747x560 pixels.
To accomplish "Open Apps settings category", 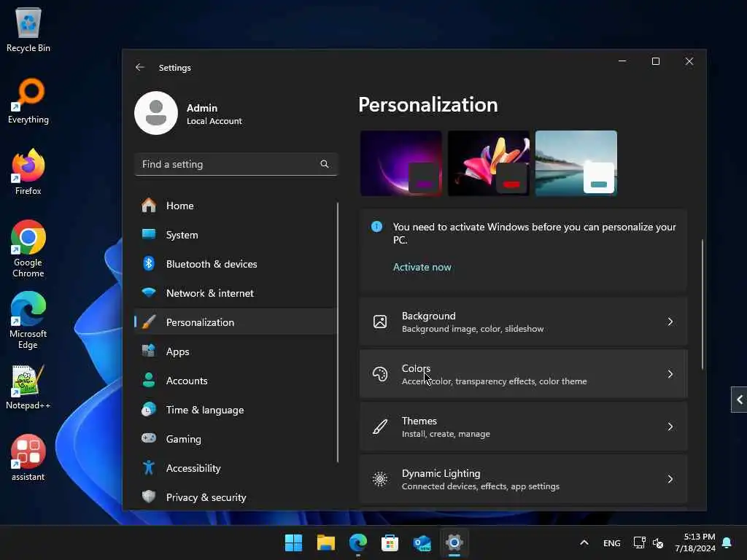I will click(x=236, y=351).
